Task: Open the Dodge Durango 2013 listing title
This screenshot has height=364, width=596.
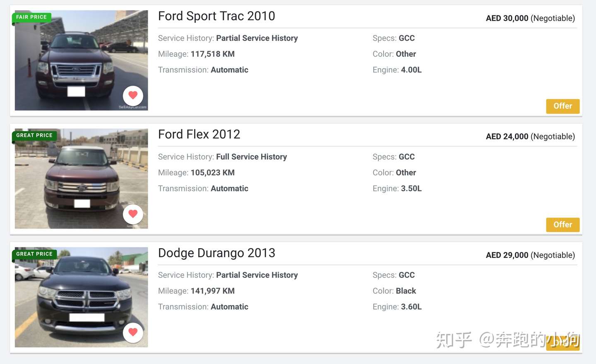Action: (216, 253)
